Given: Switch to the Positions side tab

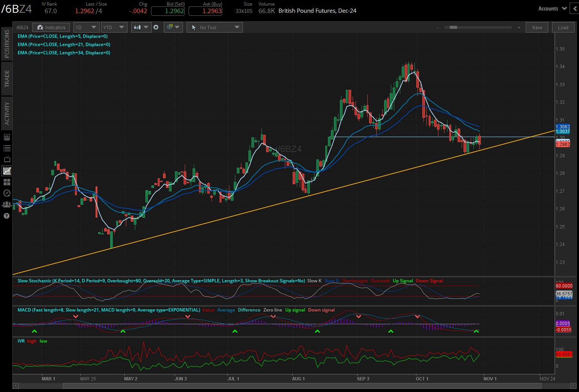Looking at the screenshot, I should click(7, 44).
